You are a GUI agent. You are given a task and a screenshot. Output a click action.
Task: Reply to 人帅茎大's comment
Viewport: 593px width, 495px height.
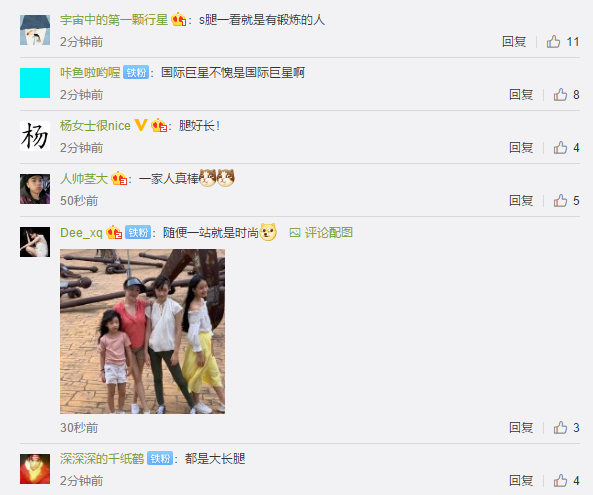click(x=521, y=200)
